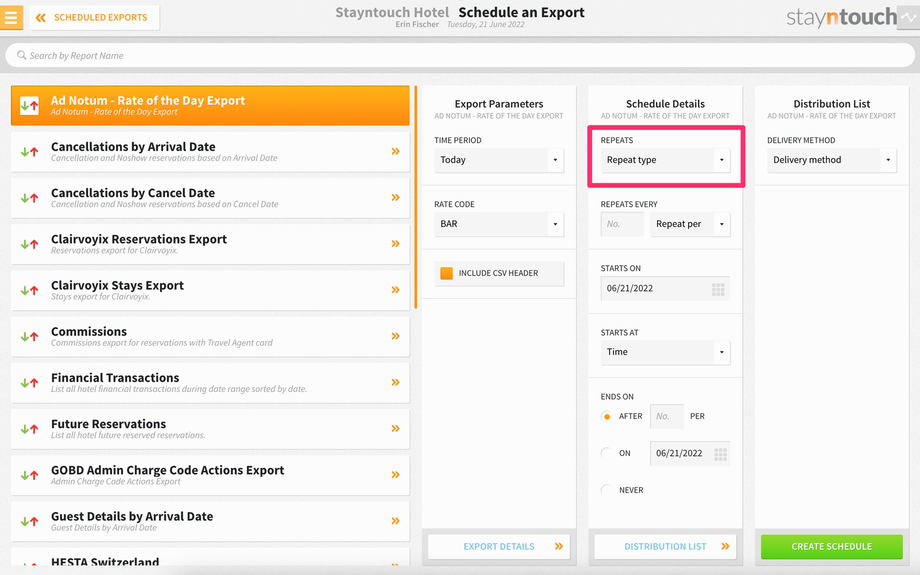Screen dimensions: 920x575
Task: Select the Never radio button
Action: tap(607, 490)
